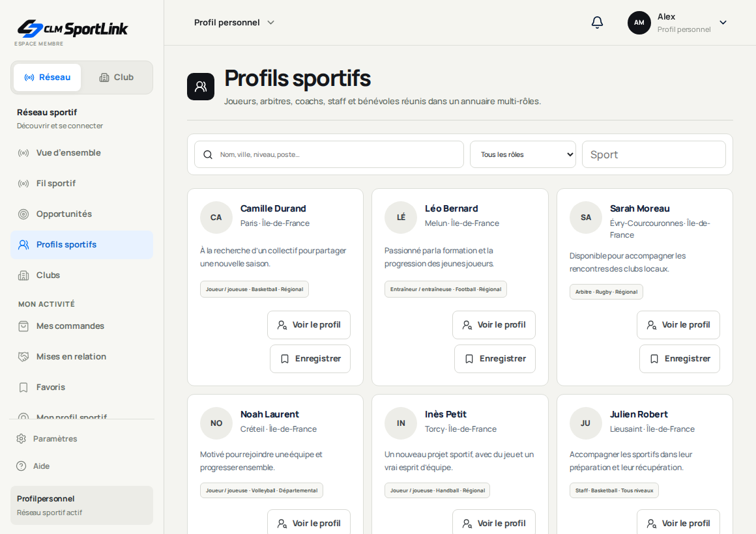Select Profils sportifs in sidebar
756x534 pixels.
[81, 244]
